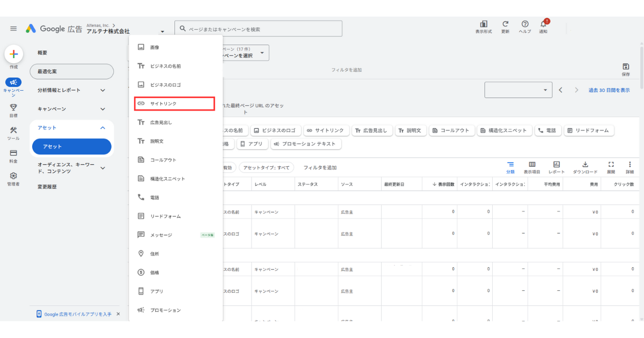Close the mobile app banner

pyautogui.click(x=118, y=314)
